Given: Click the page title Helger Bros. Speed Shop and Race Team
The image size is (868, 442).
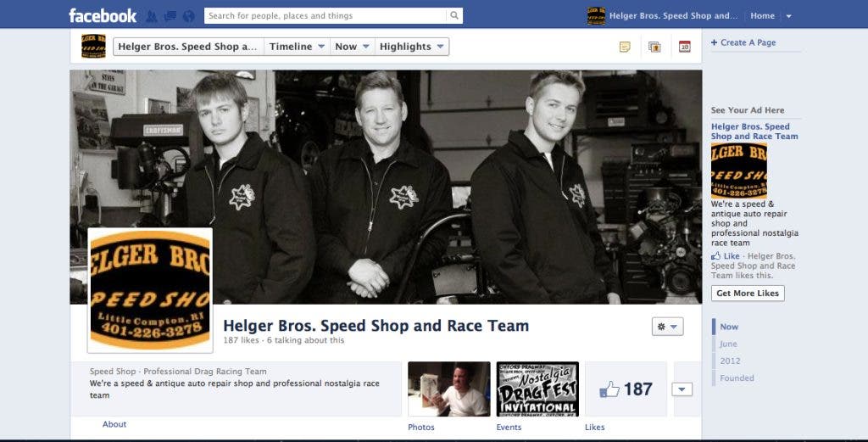Looking at the screenshot, I should tap(376, 326).
